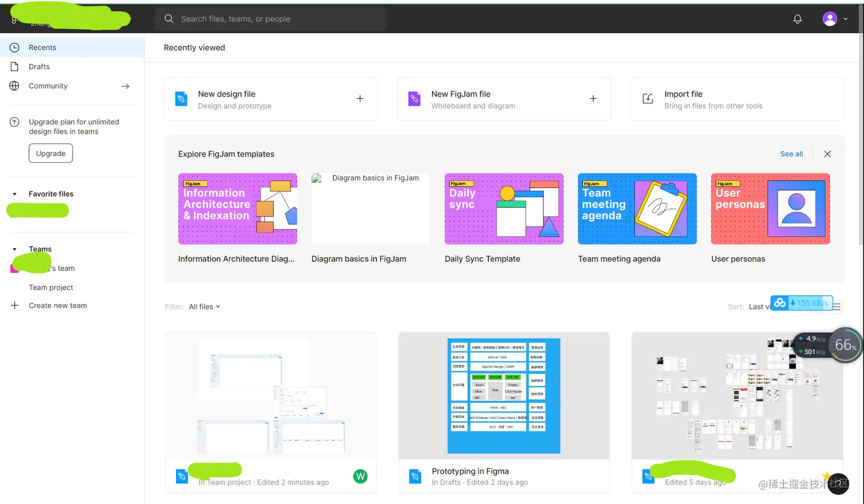This screenshot has width=864, height=504.
Task: Click the plus icon beside Create new team
Action: point(15,306)
